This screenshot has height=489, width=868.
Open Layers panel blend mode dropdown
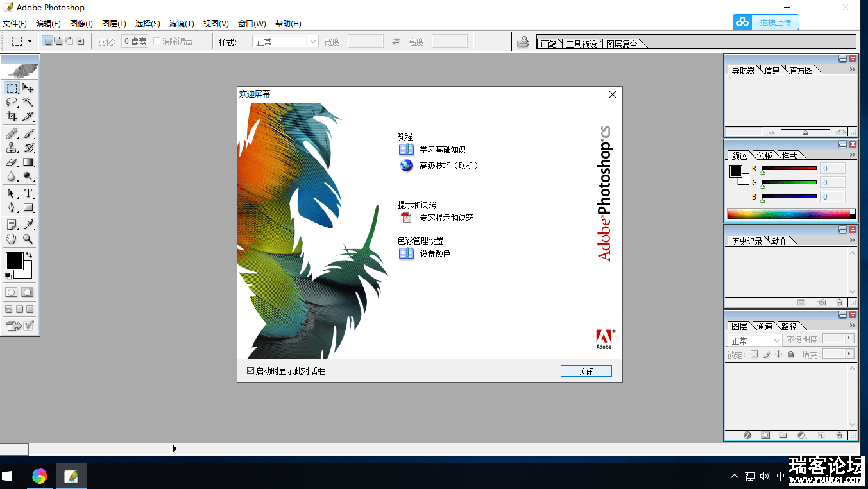pyautogui.click(x=754, y=340)
